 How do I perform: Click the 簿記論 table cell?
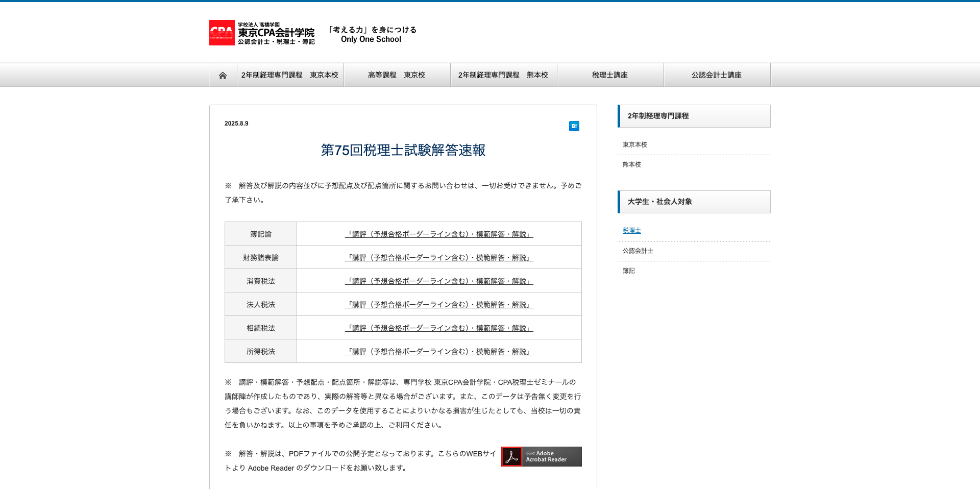tap(261, 234)
